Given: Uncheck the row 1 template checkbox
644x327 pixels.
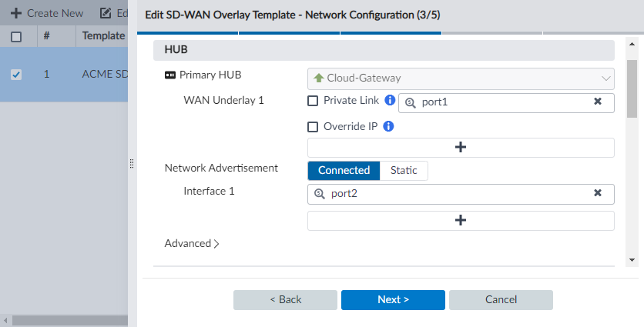Looking at the screenshot, I should (16, 75).
